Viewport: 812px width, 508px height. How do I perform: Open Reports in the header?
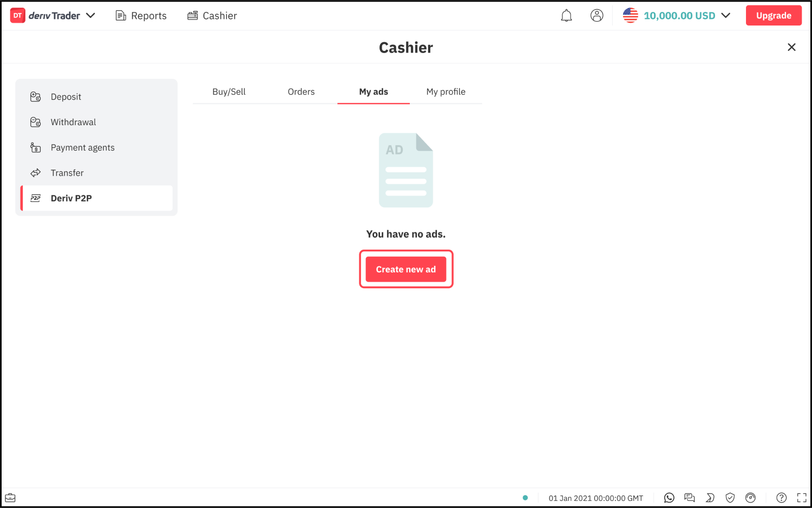click(x=141, y=16)
